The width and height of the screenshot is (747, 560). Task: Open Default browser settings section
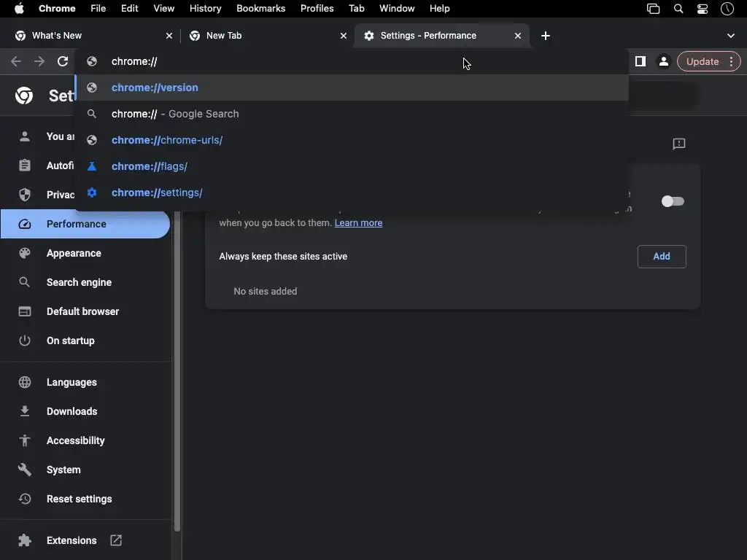tap(85, 311)
